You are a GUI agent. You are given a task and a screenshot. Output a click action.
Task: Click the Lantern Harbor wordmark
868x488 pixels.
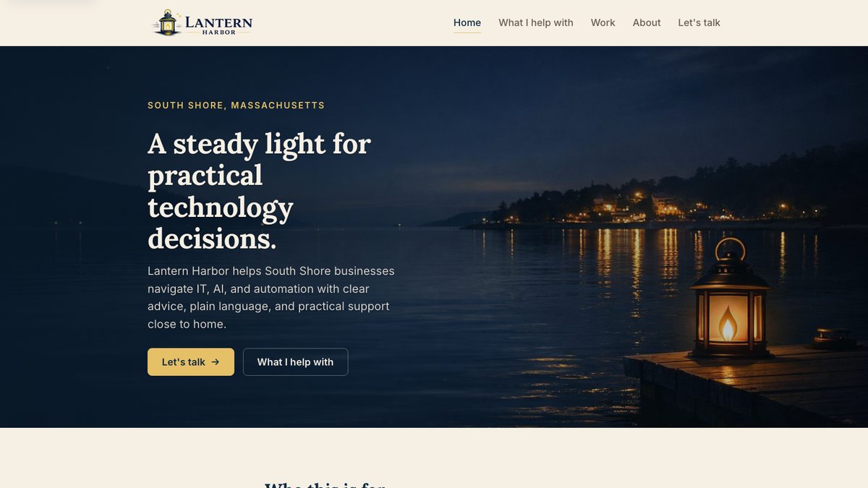pyautogui.click(x=218, y=25)
